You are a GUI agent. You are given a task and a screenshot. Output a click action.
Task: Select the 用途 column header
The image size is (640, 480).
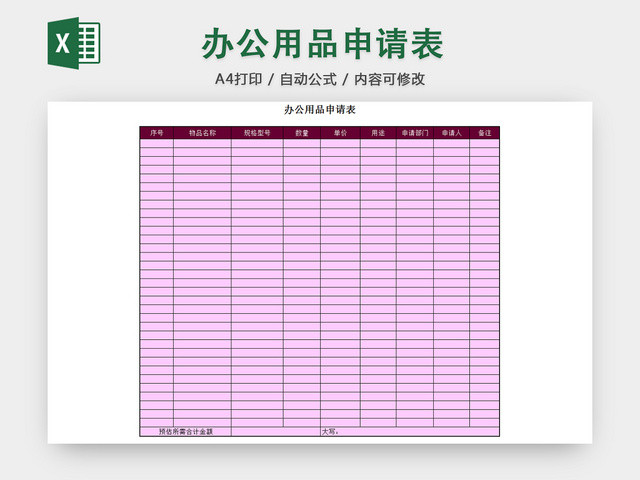point(378,133)
